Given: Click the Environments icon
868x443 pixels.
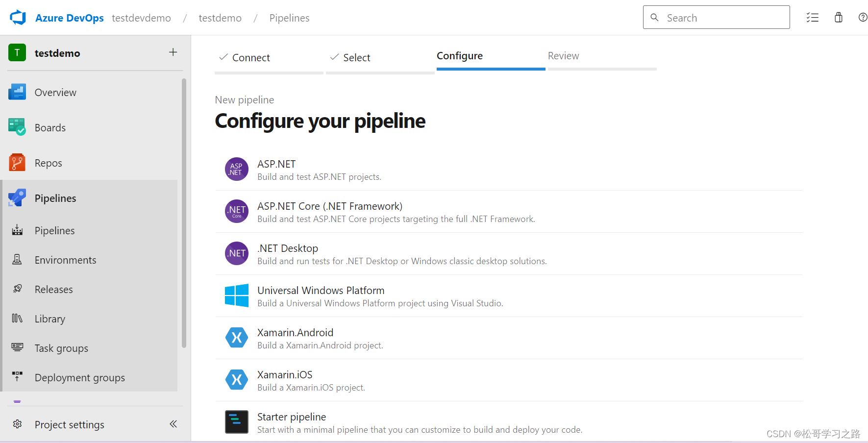Looking at the screenshot, I should (x=17, y=259).
